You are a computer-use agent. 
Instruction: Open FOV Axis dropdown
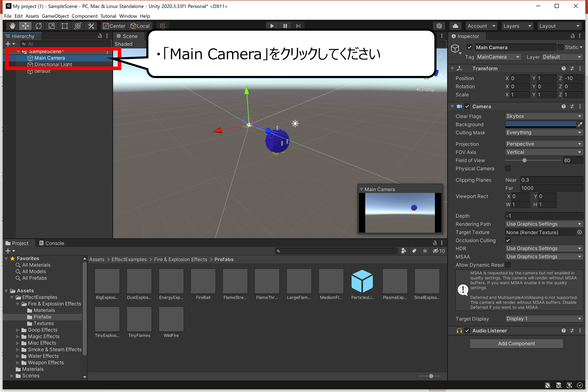pos(544,152)
